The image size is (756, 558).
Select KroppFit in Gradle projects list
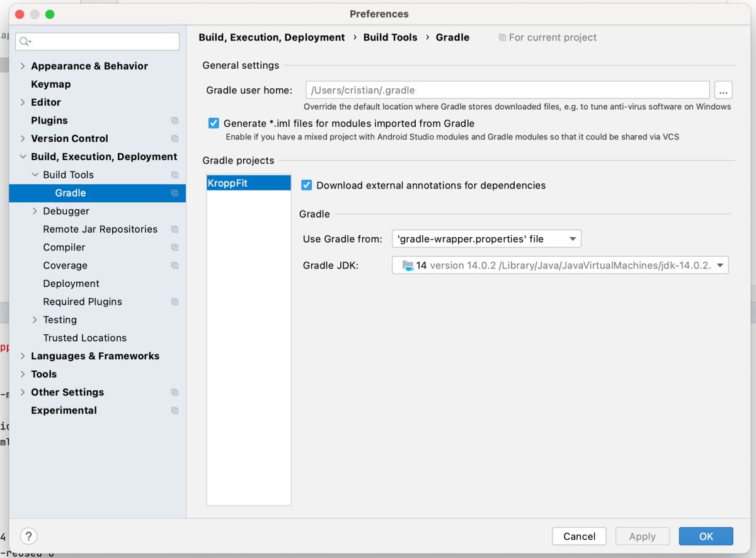[249, 183]
